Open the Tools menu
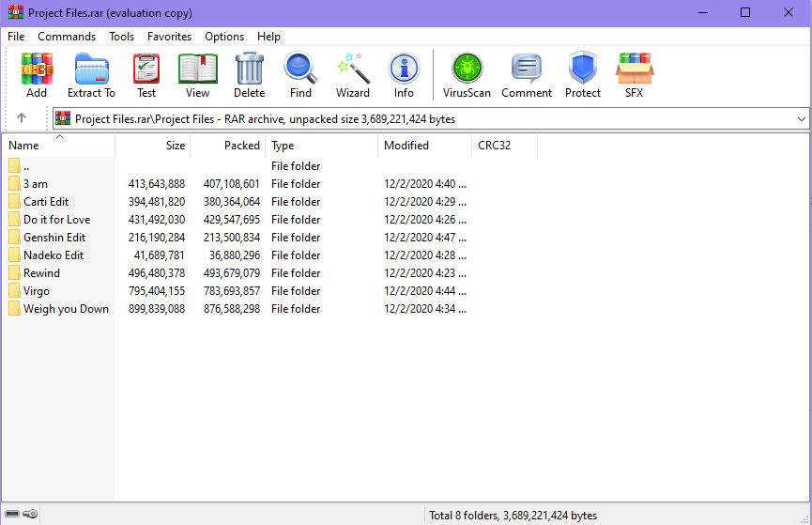 (122, 37)
